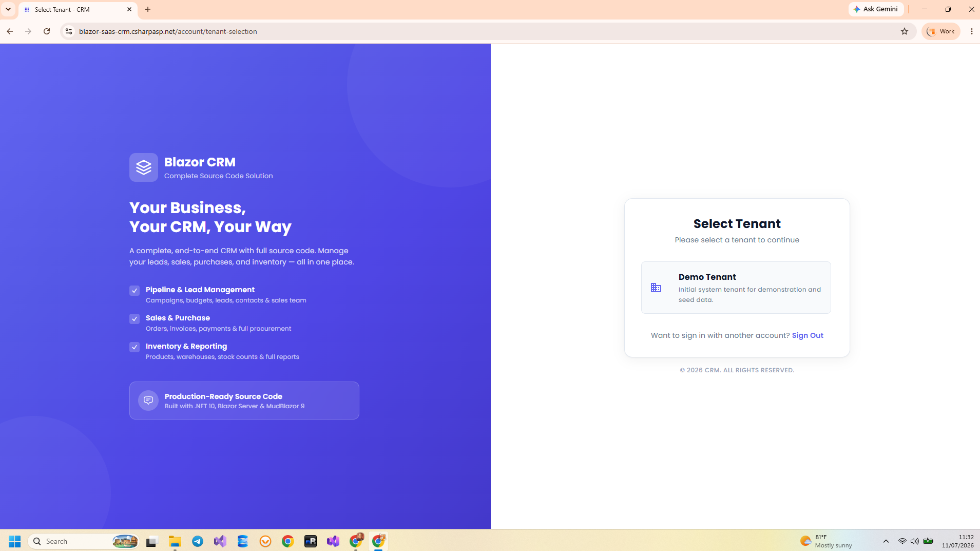Open first Visual Studio icon beside Telegram

(x=220, y=541)
